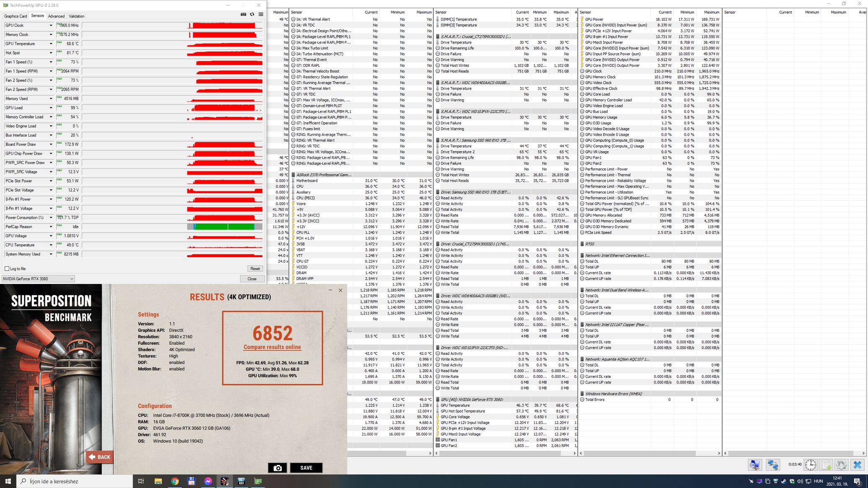Select the Performance Limit - Power row

pyautogui.click(x=650, y=169)
